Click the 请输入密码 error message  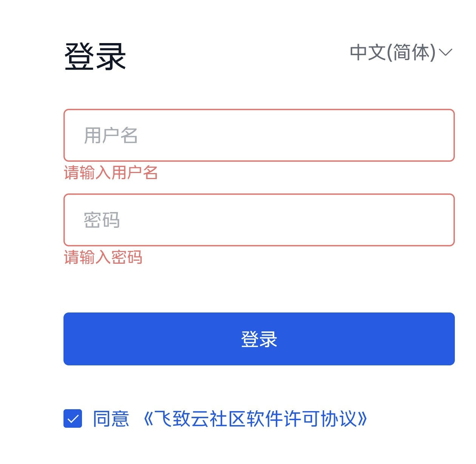103,257
